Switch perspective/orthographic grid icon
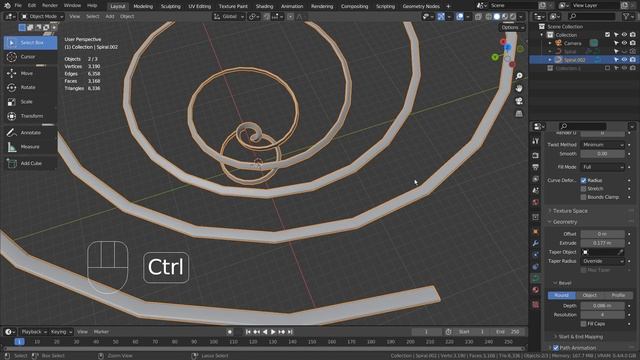The width and height of the screenshot is (640, 360). click(x=519, y=114)
